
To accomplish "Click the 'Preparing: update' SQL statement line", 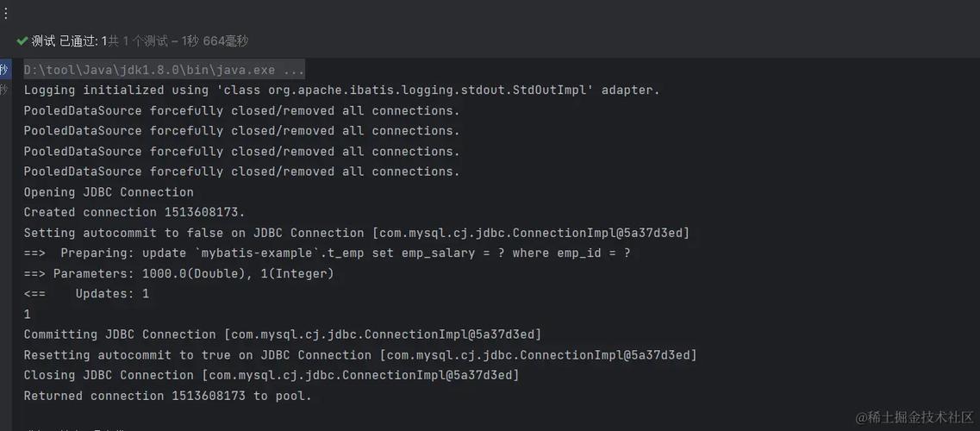I will coord(328,253).
